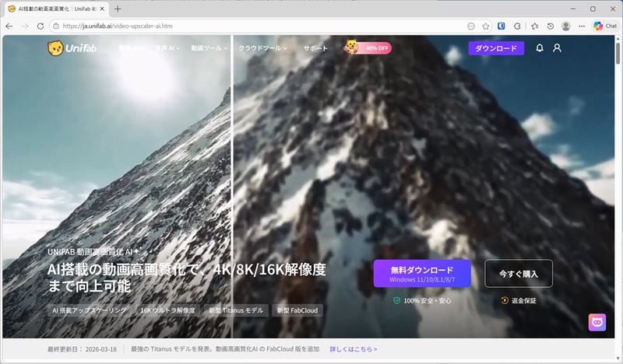Viewport: 623px width, 364px height.
Task: Click the scrollbar down arrow
Action: coord(618,358)
